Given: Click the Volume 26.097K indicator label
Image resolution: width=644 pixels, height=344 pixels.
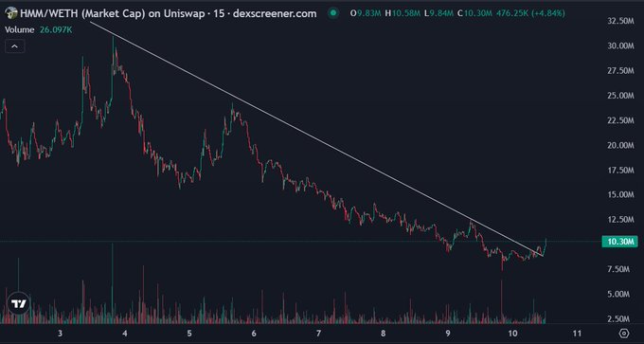Looking at the screenshot, I should pos(39,29).
